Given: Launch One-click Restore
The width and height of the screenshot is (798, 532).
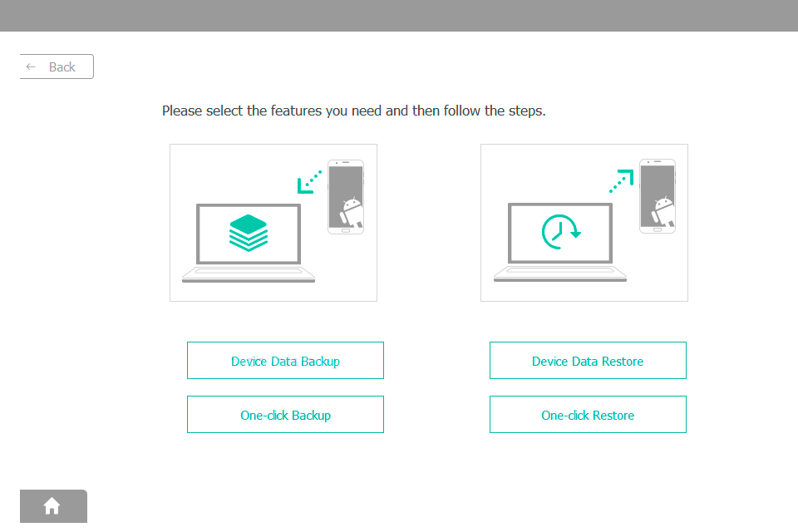Looking at the screenshot, I should (588, 414).
